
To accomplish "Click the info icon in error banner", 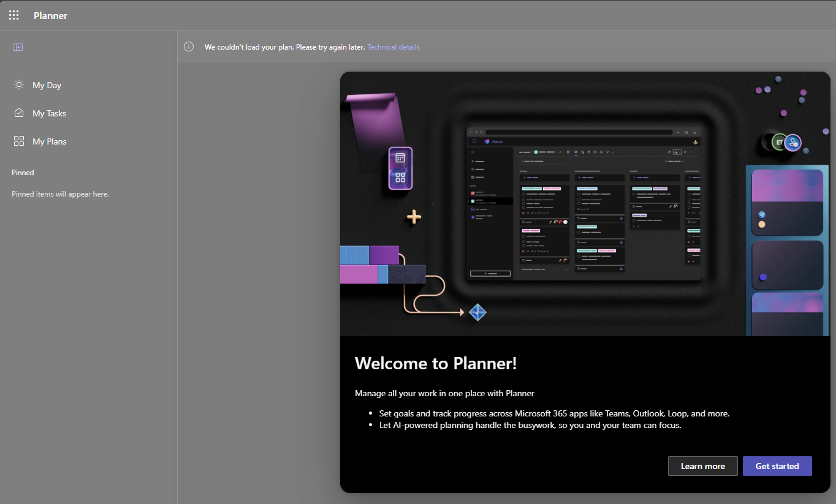I will click(x=189, y=47).
